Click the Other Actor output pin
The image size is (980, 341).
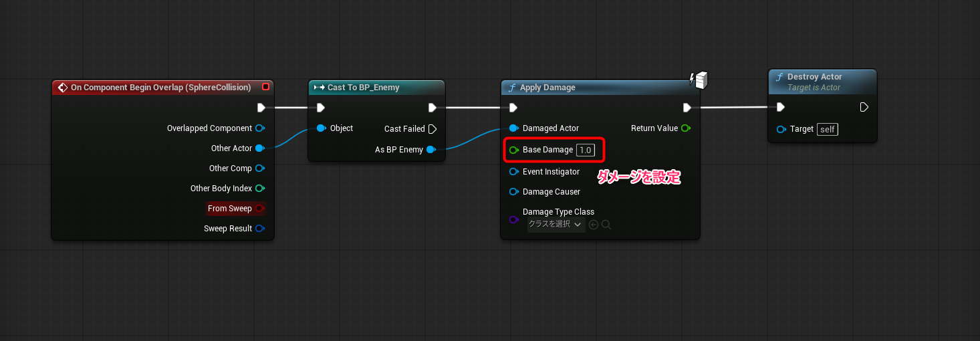pyautogui.click(x=259, y=148)
